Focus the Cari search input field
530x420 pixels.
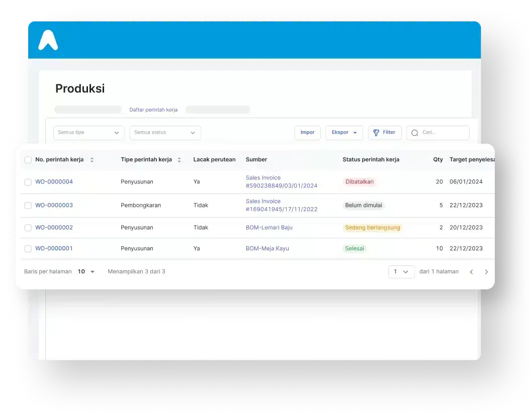pyautogui.click(x=443, y=133)
